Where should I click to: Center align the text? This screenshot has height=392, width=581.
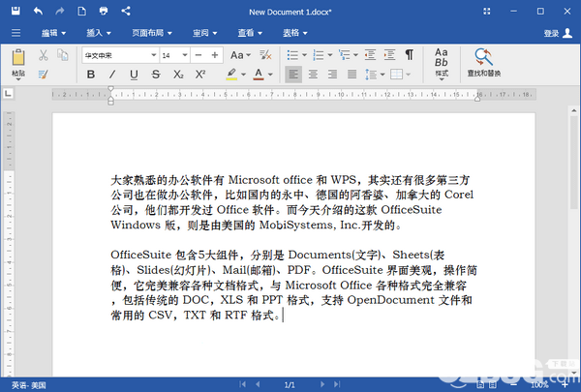[x=313, y=75]
